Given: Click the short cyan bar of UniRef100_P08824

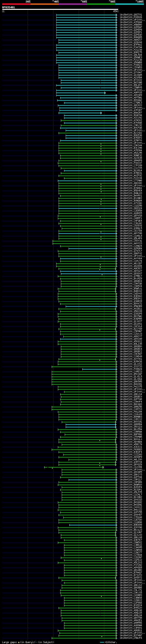Looking at the screenshot, I should [100, 369].
